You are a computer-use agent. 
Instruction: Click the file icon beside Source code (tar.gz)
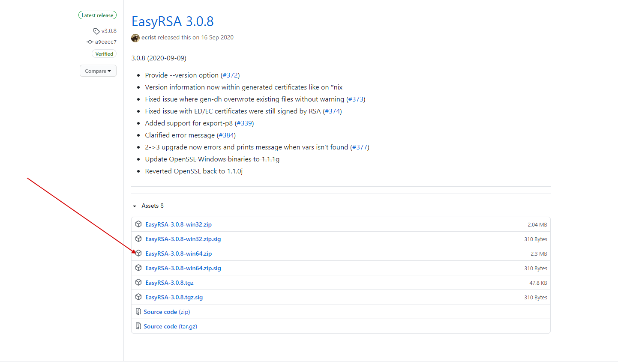138,326
